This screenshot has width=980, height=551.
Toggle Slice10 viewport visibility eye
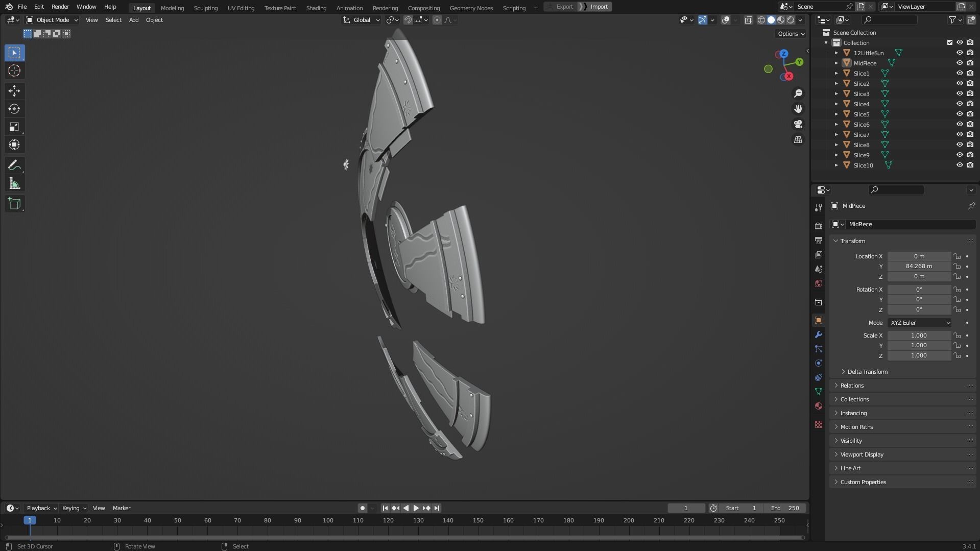(960, 165)
